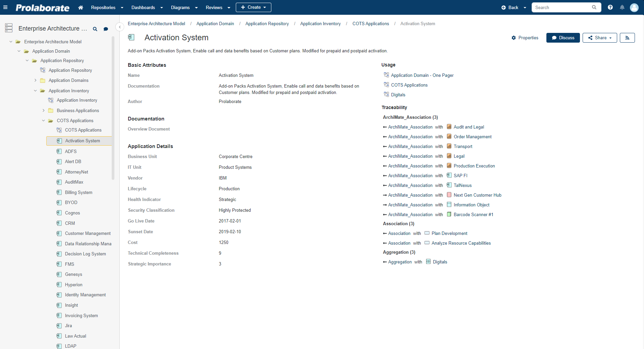Navigate to COTS Applications breadcrumb
This screenshot has height=349, width=644.
point(371,23)
